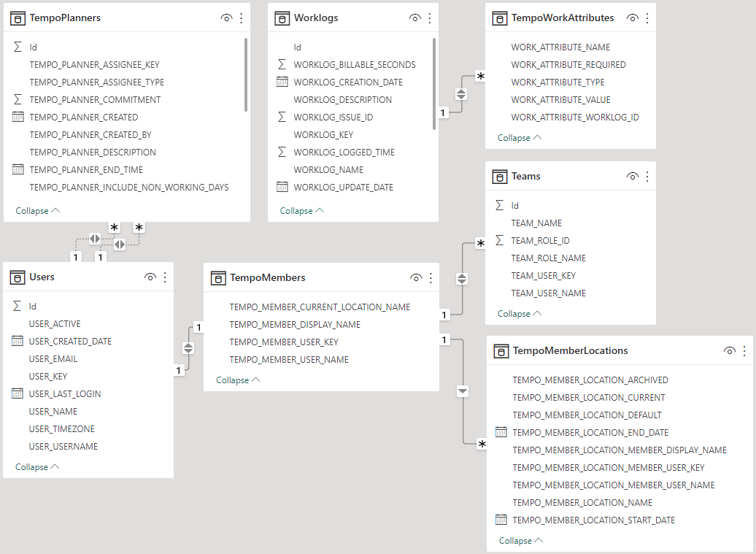Collapse the Worklogs table
This screenshot has height=554, width=756.
point(301,210)
